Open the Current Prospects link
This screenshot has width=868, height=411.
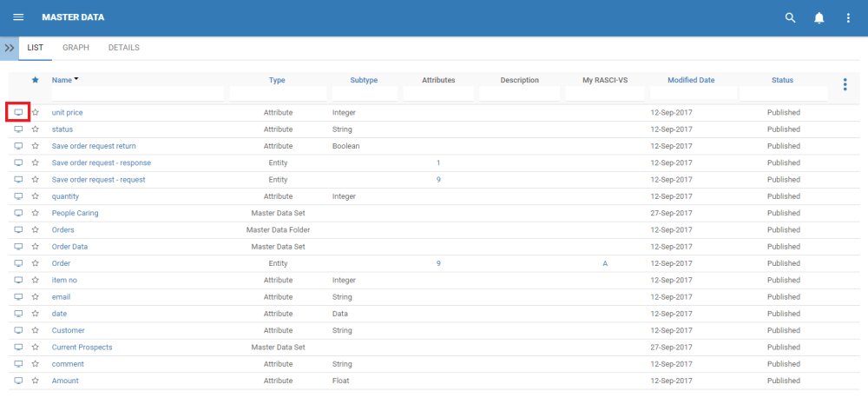coord(82,348)
